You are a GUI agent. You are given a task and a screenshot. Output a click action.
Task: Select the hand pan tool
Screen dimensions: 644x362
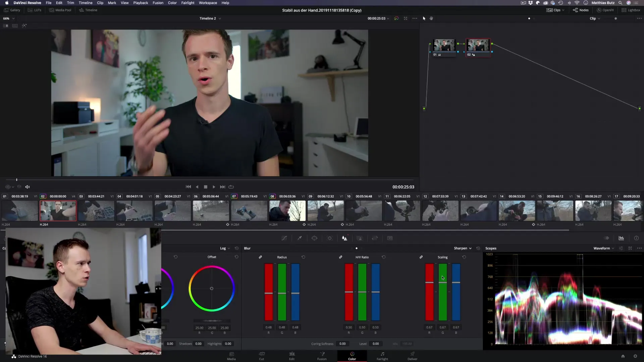431,18
